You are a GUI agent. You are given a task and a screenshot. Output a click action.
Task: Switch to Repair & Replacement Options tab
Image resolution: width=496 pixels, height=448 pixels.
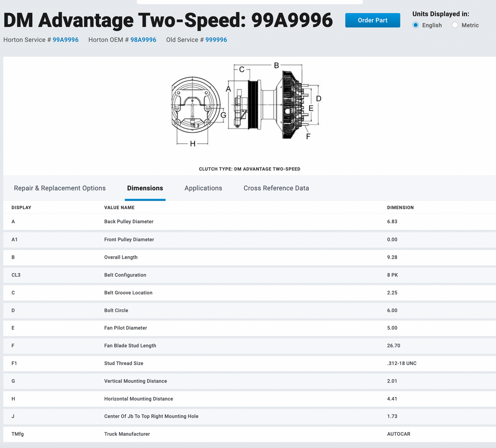[60, 188]
